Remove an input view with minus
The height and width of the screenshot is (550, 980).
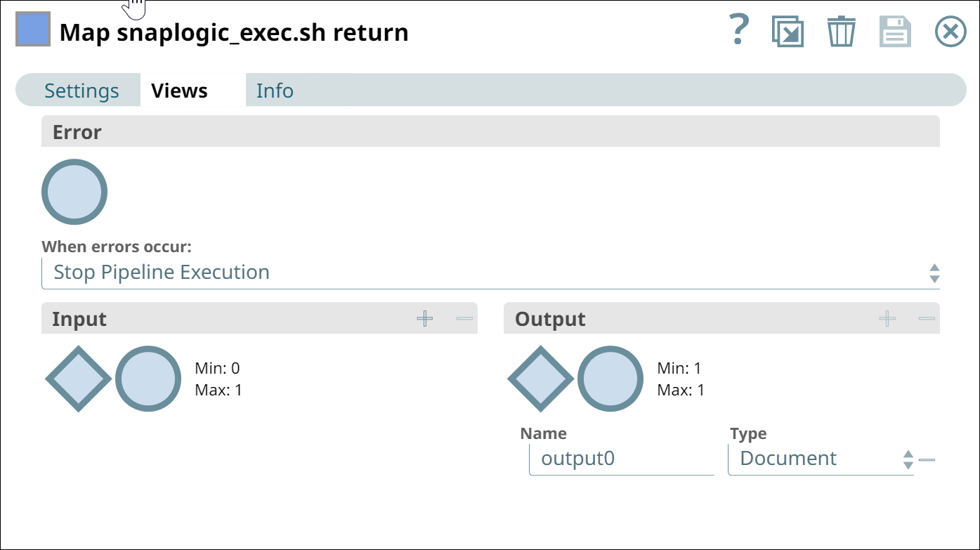pyautogui.click(x=464, y=319)
